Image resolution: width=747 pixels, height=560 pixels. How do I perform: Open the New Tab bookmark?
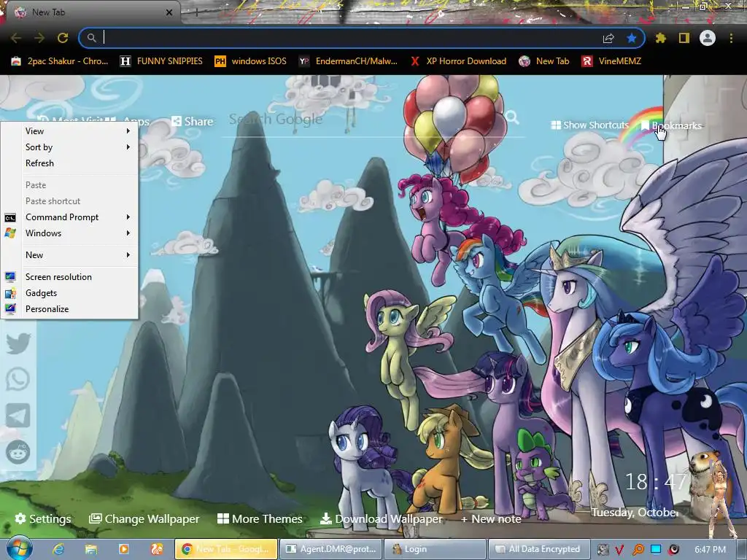(544, 61)
